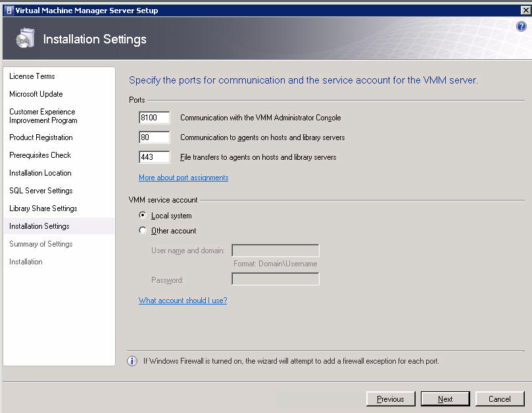Image resolution: width=532 pixels, height=413 pixels.
Task: Click the Cancel button
Action: 500,399
